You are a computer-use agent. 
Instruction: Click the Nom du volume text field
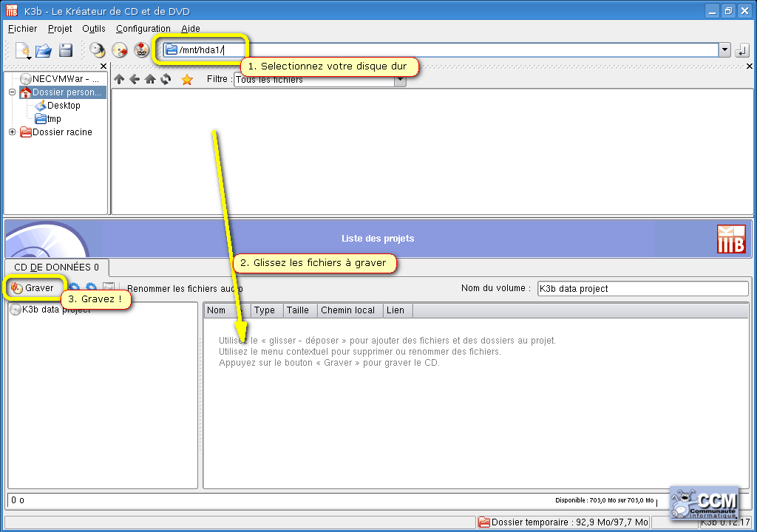642,289
